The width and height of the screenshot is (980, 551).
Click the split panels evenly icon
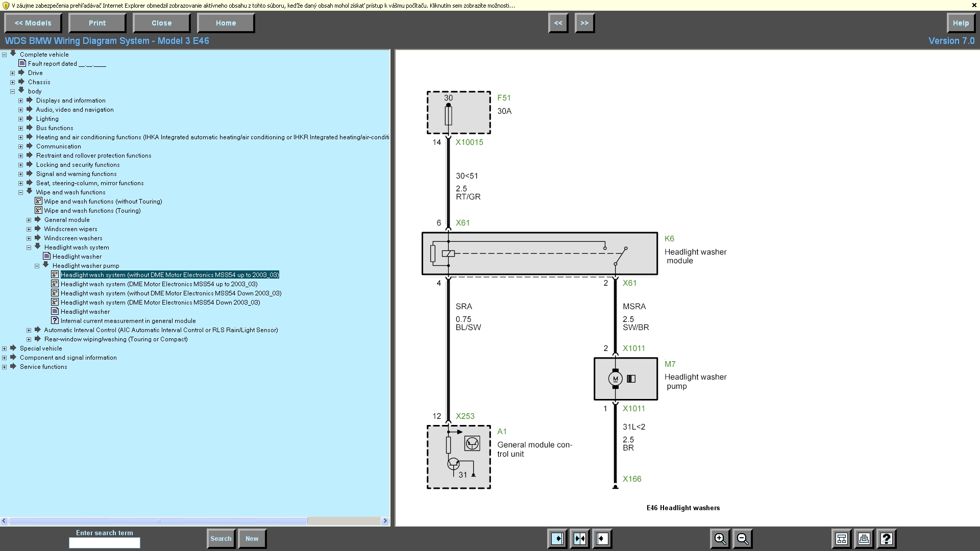[580, 539]
